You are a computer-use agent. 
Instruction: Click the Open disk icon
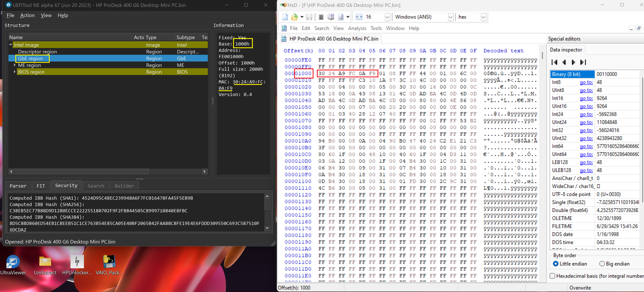tap(331, 17)
